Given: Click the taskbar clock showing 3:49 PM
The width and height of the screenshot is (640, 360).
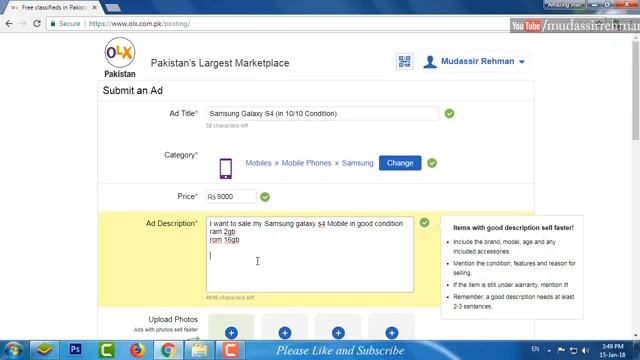Looking at the screenshot, I should pos(612,350).
